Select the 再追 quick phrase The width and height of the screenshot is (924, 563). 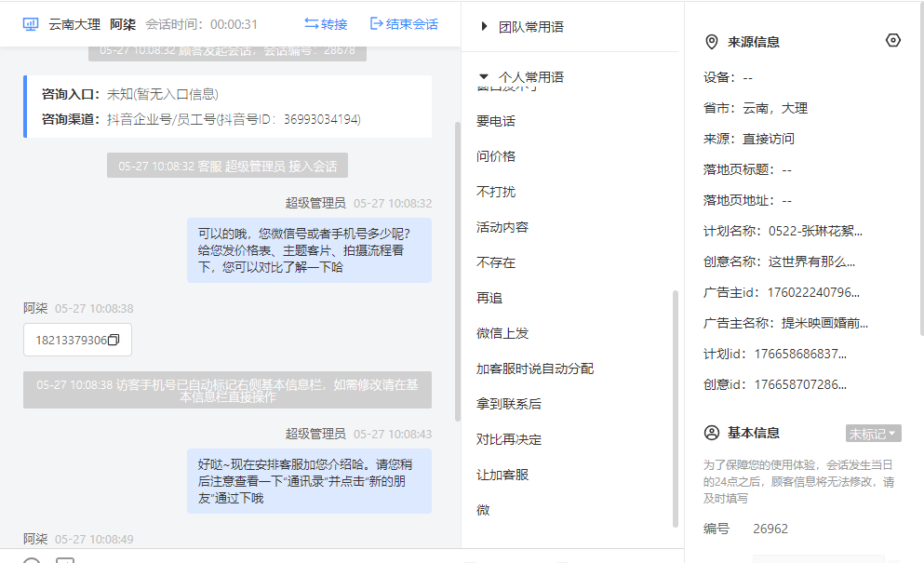(489, 298)
